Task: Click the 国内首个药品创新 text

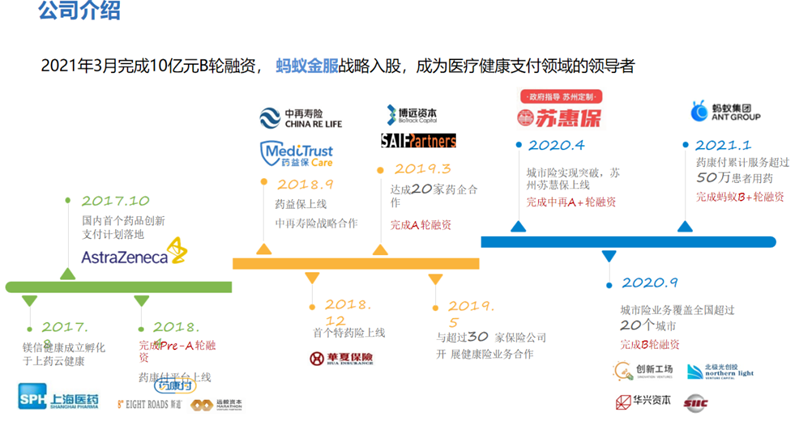Action: click(x=123, y=221)
